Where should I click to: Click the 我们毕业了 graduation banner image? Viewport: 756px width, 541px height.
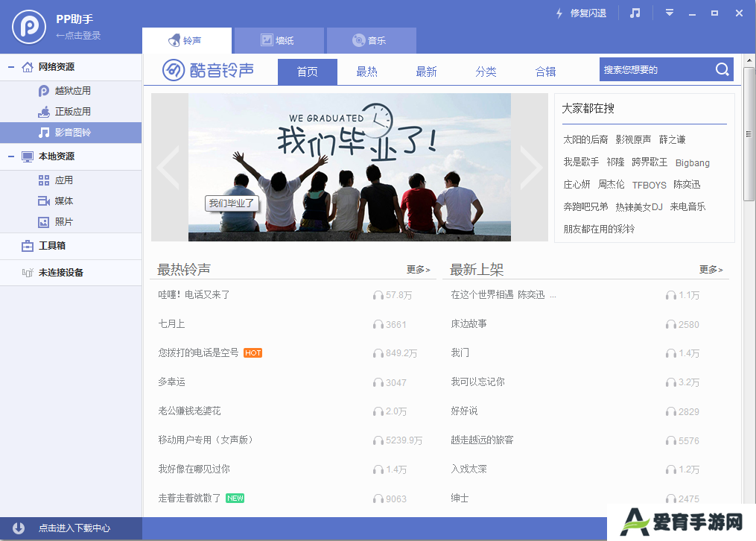349,168
